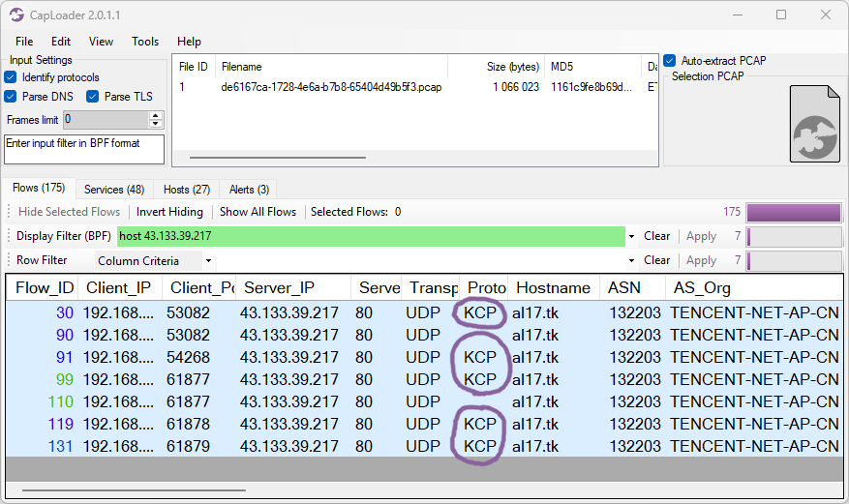Click the MD5 value 1161c9fe8b69d...

[x=591, y=87]
